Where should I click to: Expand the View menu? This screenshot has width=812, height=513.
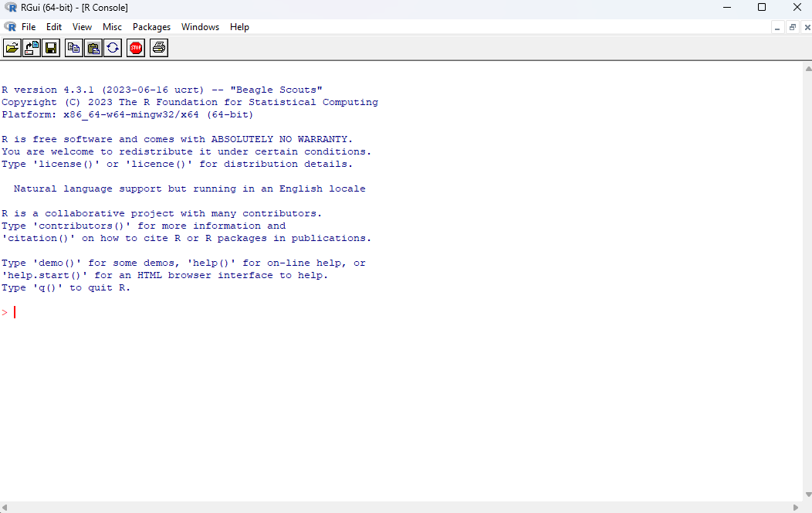(x=82, y=27)
